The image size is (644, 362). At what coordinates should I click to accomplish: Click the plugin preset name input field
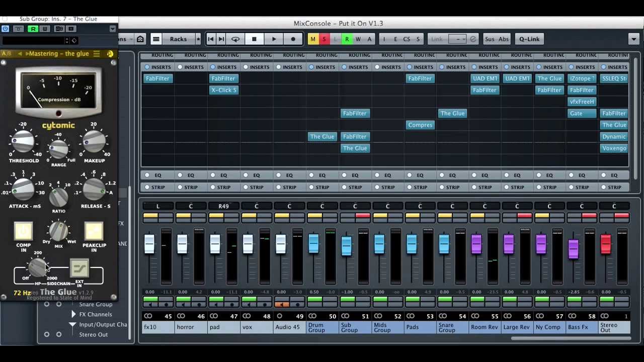click(33, 40)
